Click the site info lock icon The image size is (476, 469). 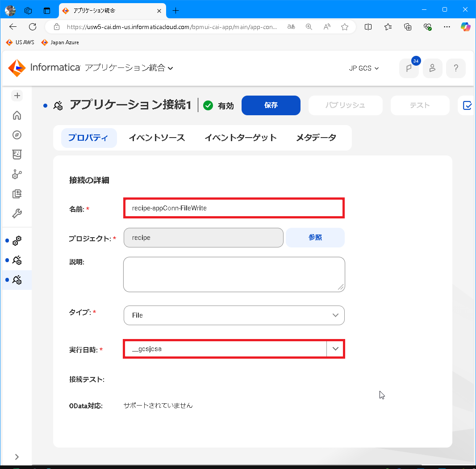[57, 27]
